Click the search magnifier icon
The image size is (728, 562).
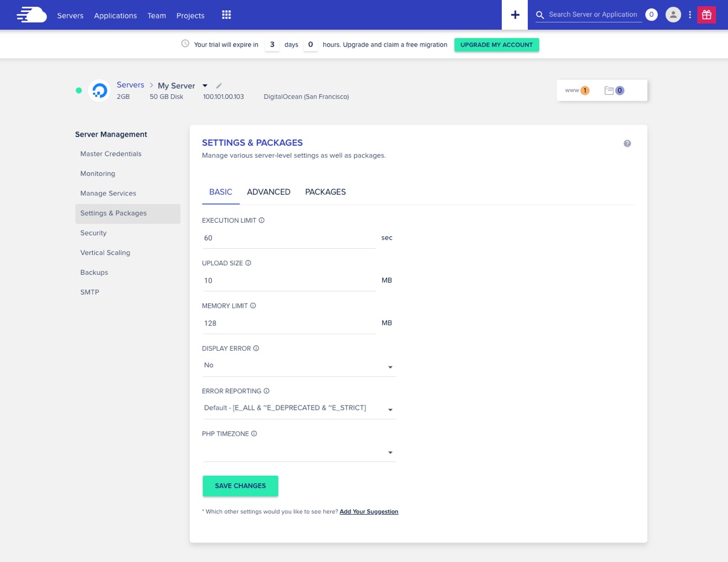[x=540, y=15]
